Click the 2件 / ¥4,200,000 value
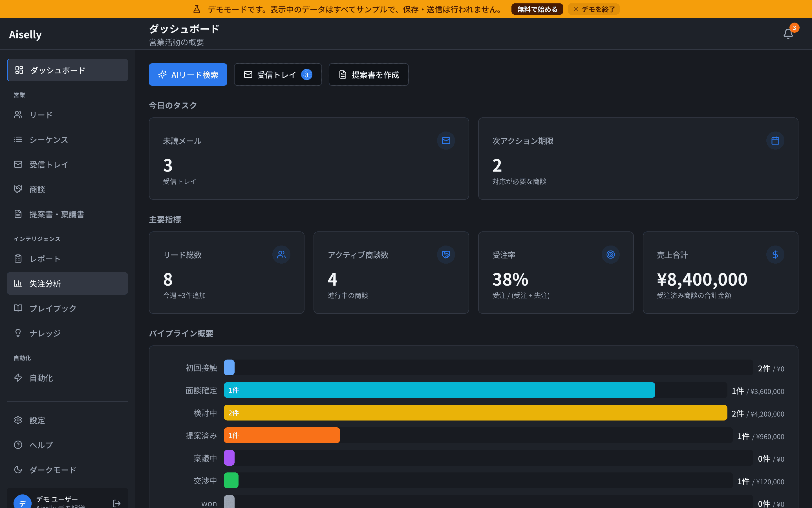Screen dimensions: 812x508 [758, 413]
